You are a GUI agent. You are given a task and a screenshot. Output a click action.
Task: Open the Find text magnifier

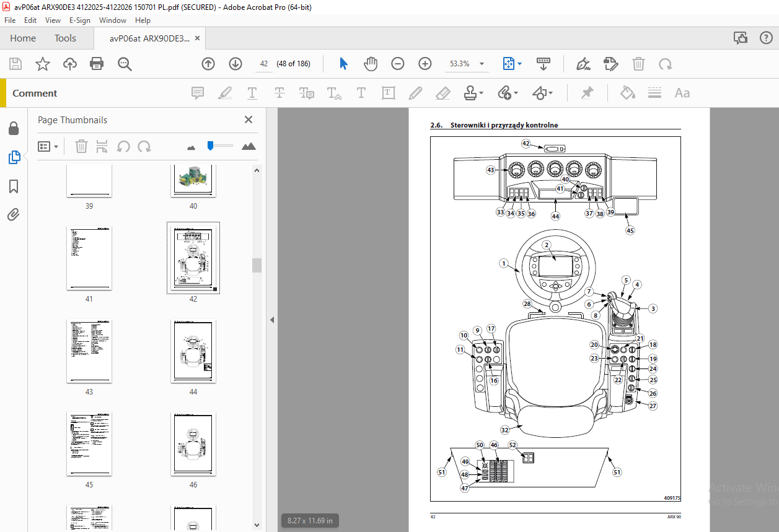[125, 64]
